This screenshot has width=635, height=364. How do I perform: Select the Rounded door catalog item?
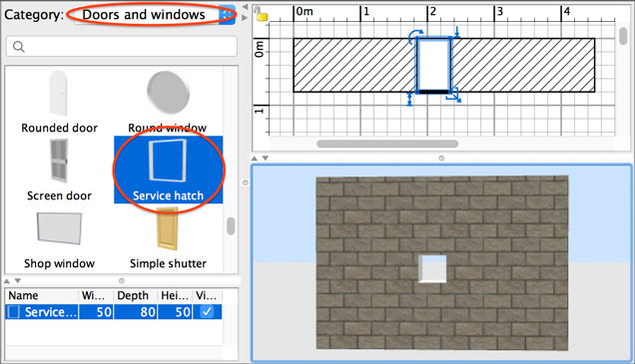59,101
